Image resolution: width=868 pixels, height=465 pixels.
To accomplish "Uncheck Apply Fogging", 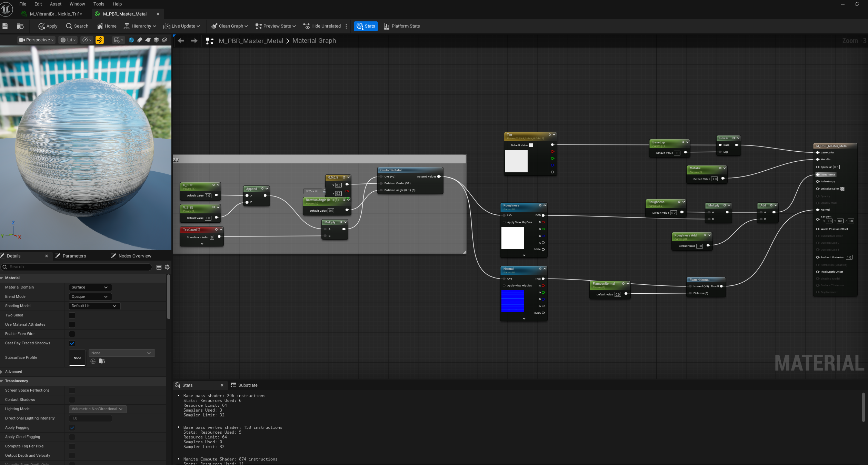I will click(x=72, y=428).
